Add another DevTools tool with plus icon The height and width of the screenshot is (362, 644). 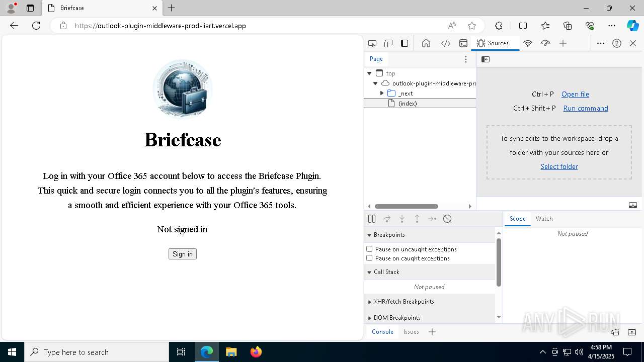pos(563,43)
